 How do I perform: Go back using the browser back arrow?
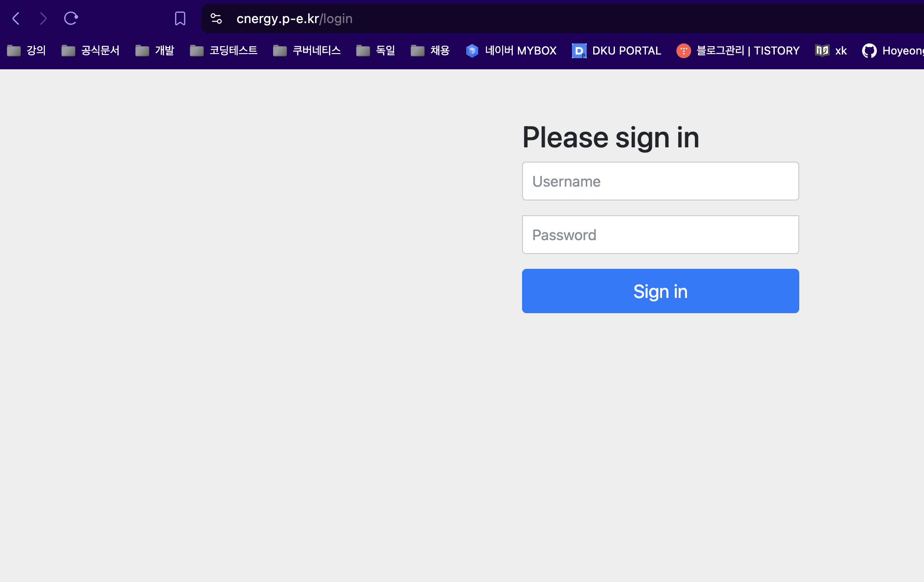16,18
